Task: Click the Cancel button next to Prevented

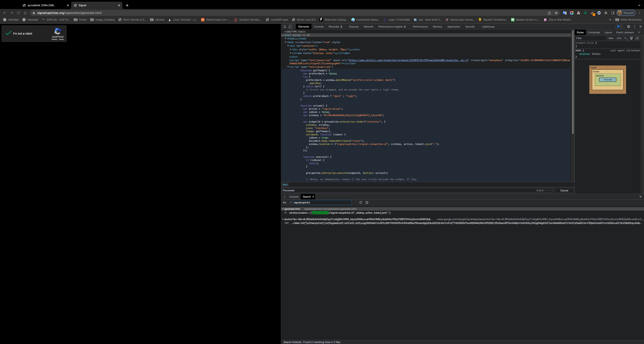Action: tap(564, 190)
